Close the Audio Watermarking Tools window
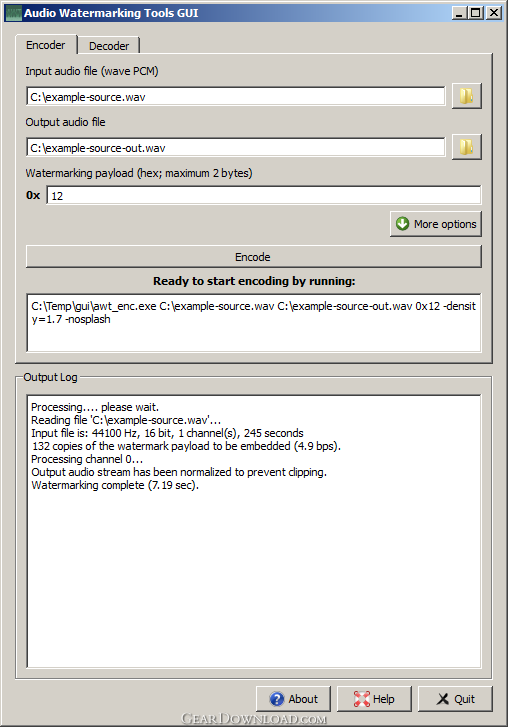 pyautogui.click(x=494, y=13)
